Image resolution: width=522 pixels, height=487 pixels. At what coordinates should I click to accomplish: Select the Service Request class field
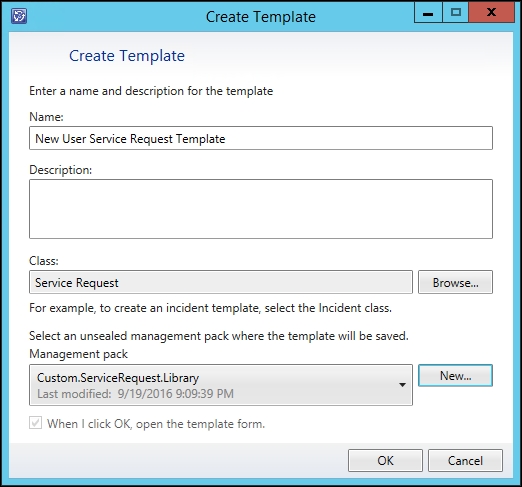[221, 282]
